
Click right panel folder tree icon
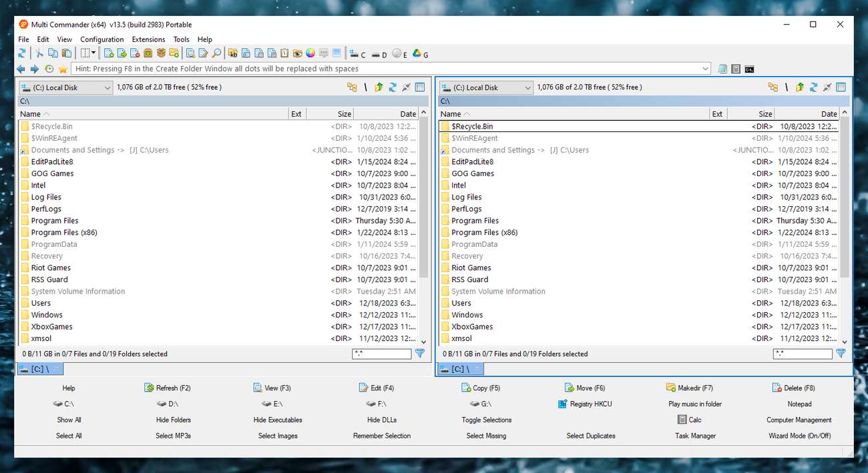tap(773, 87)
